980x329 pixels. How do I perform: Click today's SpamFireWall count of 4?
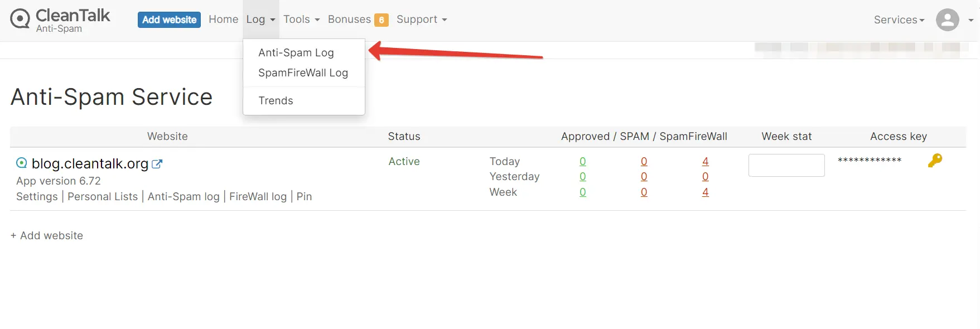tap(705, 161)
